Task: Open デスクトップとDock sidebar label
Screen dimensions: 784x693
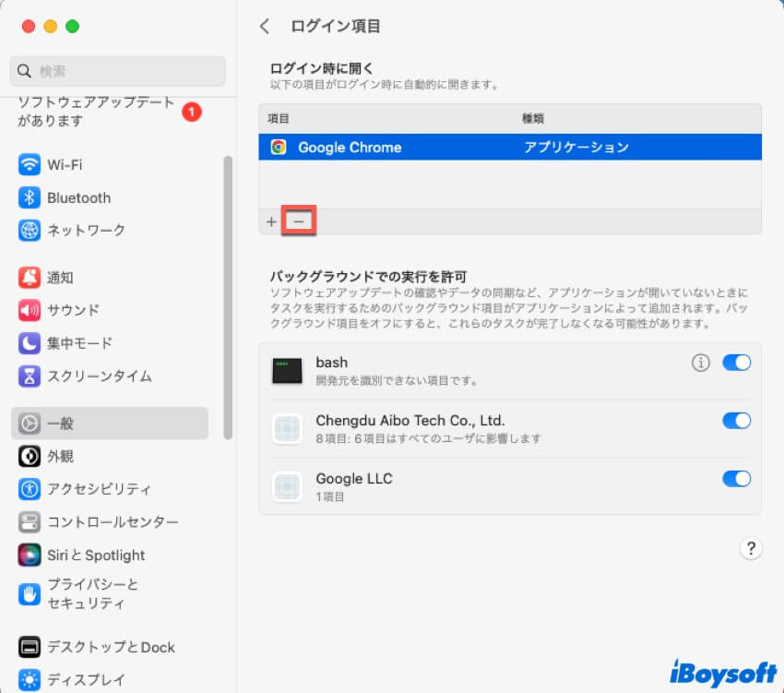Action: click(111, 647)
